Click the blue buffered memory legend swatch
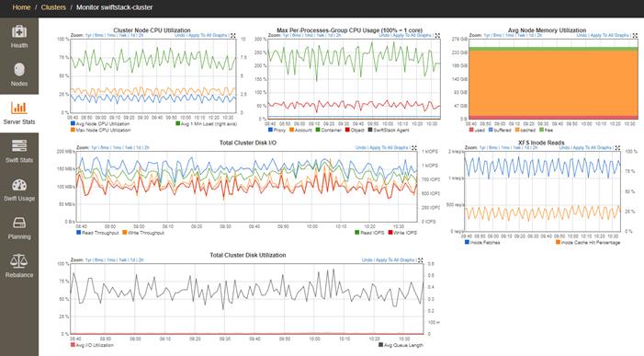644x356 pixels. tap(491, 130)
